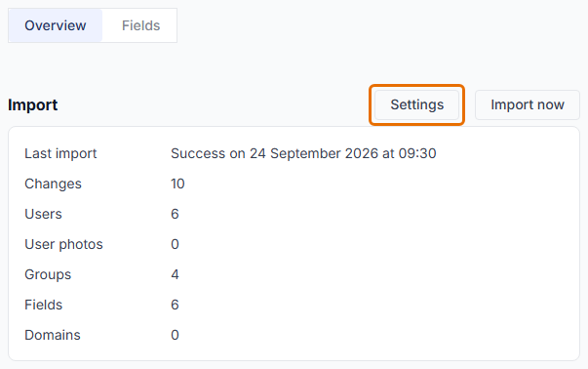Click the Last import label
The image size is (588, 369).
[60, 153]
